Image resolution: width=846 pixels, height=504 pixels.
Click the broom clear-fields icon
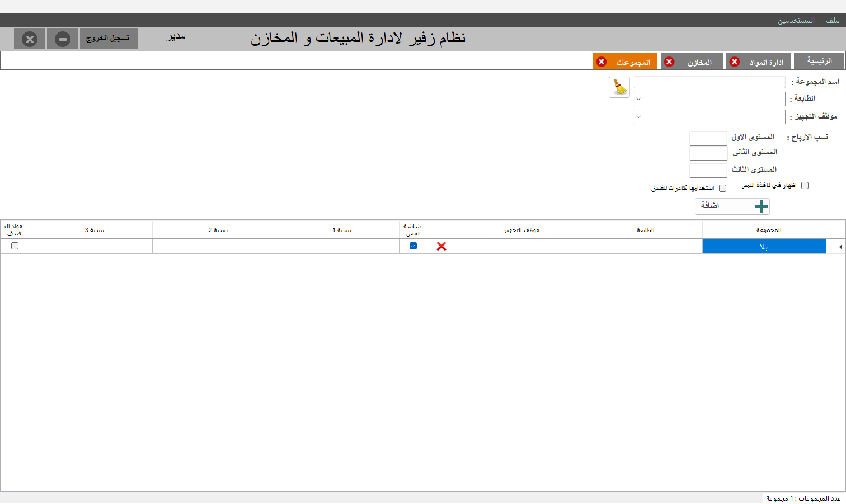tap(619, 87)
